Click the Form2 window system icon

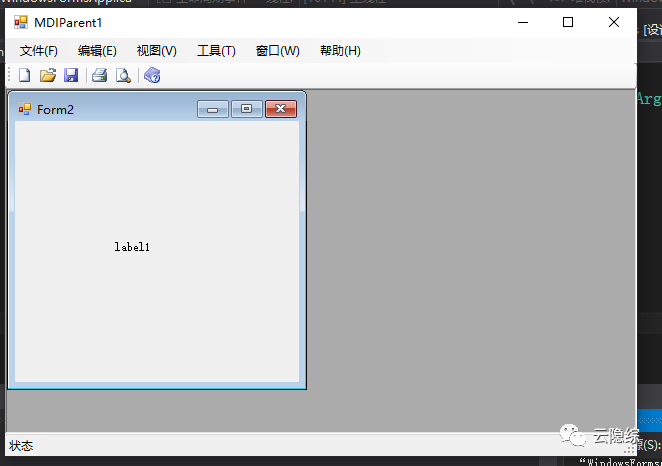(24, 109)
